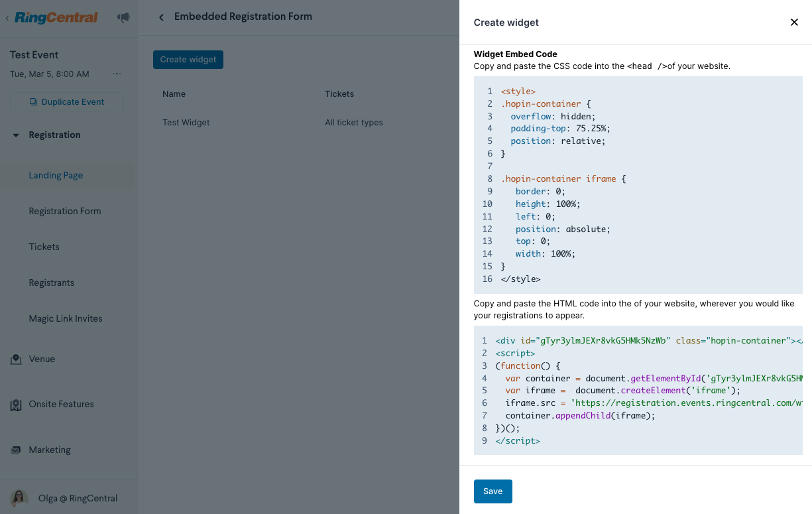The height and width of the screenshot is (514, 812).
Task: Click the Duplicate Event button
Action: point(67,102)
